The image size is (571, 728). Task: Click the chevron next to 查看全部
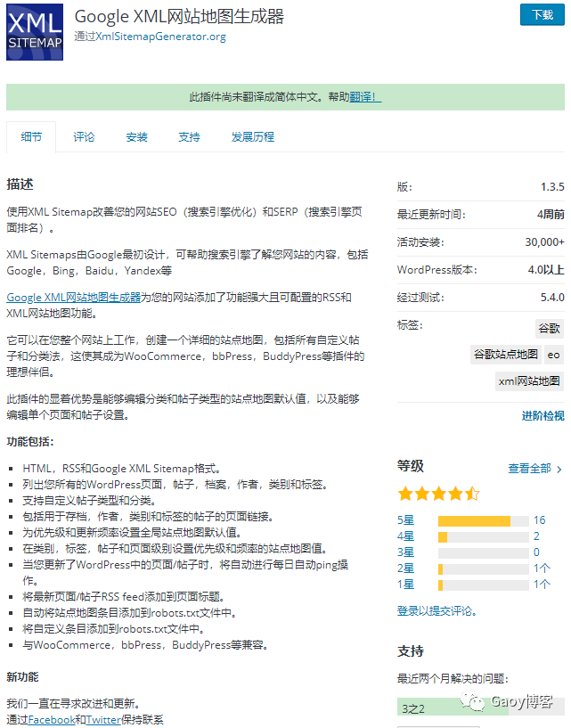(x=559, y=470)
